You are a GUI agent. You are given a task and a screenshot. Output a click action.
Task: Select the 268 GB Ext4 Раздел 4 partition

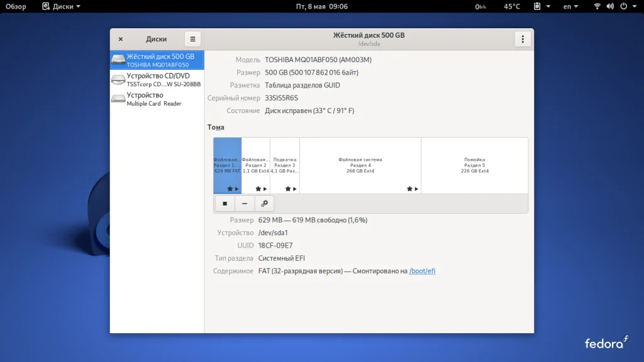click(x=360, y=165)
